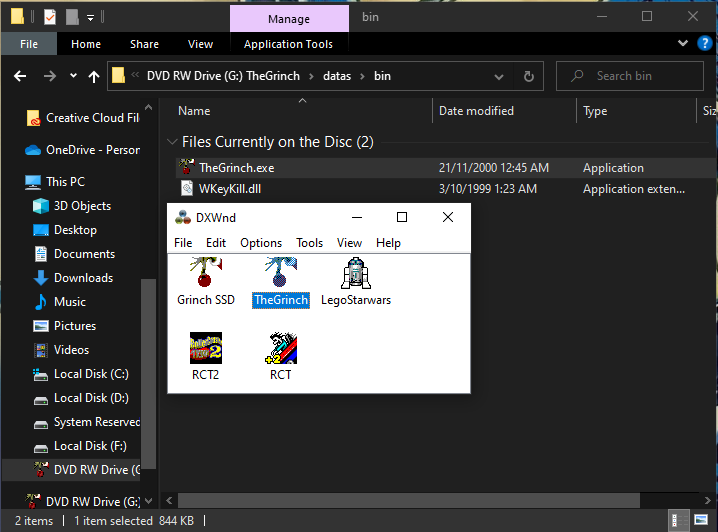The image size is (718, 532).
Task: Select the LegoStarwars icon in DXWnd
Action: (356, 273)
